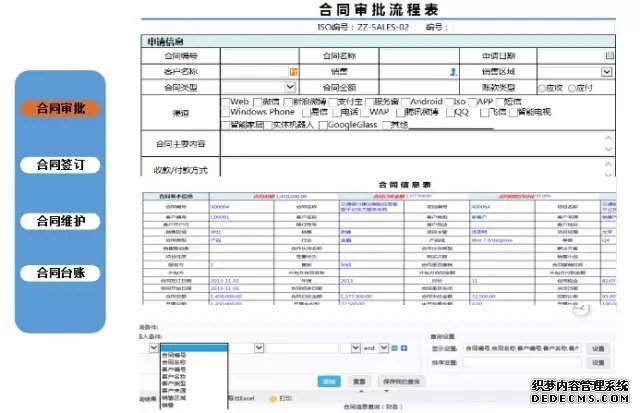This screenshot has width=640, height=413.
Task: Open the 申请日期 calendar picker icon
Action: (609, 56)
